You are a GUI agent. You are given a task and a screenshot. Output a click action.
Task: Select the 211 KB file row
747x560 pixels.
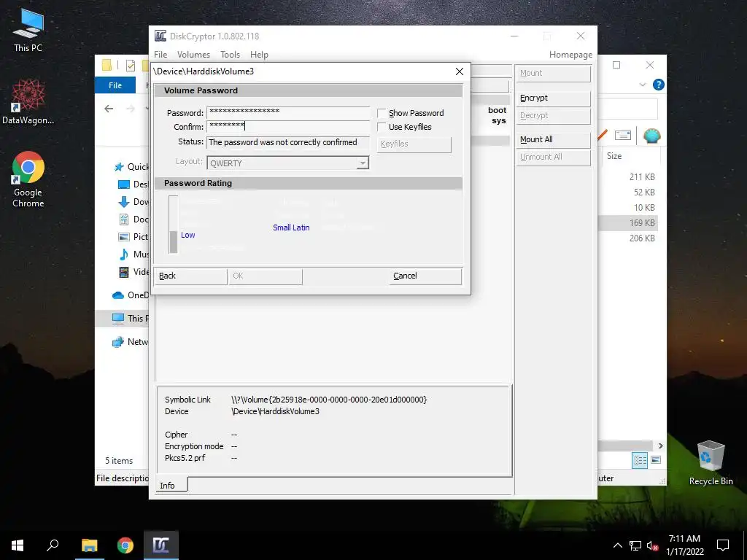tap(629, 176)
